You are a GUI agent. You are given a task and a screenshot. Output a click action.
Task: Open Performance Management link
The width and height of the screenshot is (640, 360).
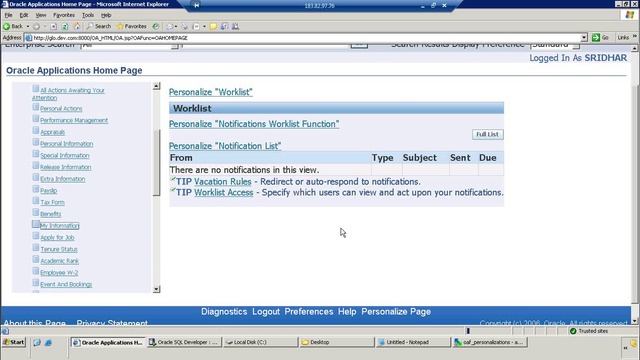[x=74, y=120]
